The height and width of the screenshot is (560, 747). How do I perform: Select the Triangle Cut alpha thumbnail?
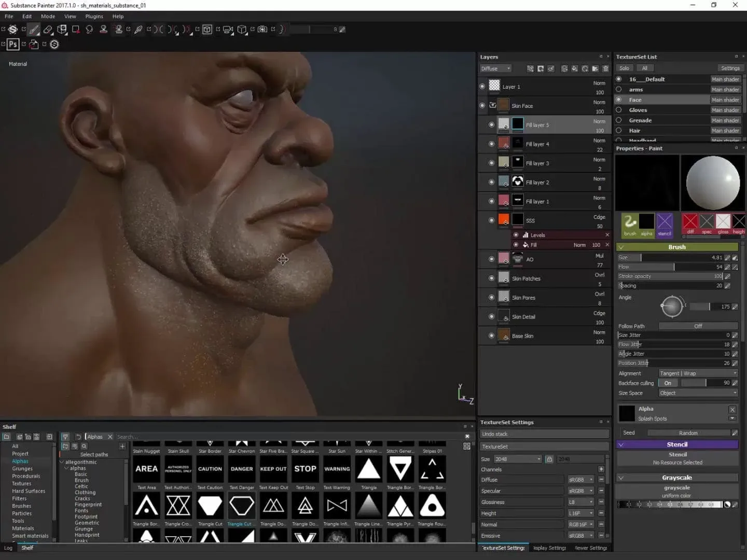click(x=241, y=506)
